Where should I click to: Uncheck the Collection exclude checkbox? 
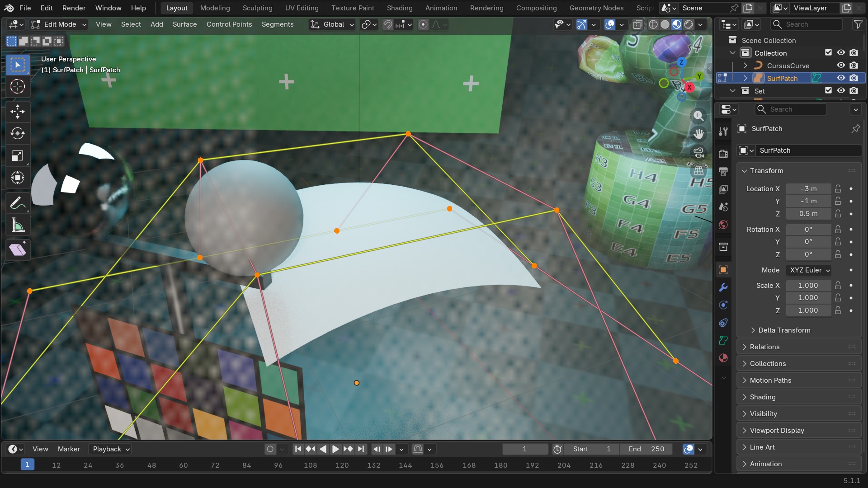pos(828,52)
